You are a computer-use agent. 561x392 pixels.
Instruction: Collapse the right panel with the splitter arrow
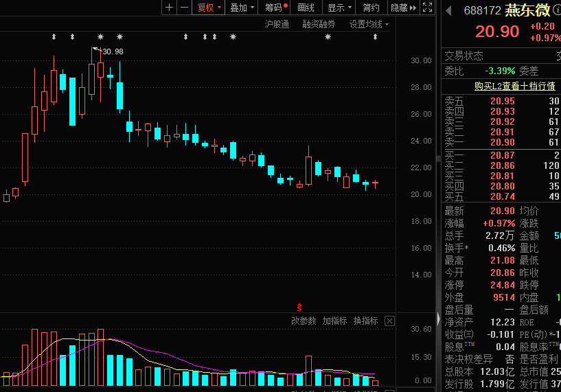point(437,318)
